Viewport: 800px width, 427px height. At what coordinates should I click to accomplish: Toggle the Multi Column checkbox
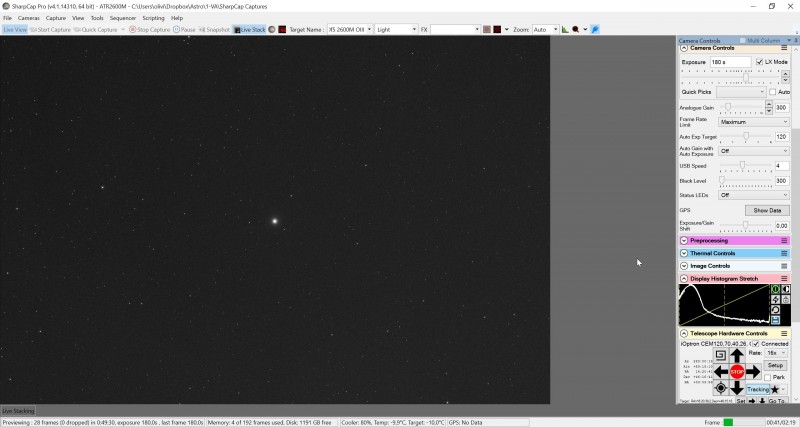coord(743,40)
